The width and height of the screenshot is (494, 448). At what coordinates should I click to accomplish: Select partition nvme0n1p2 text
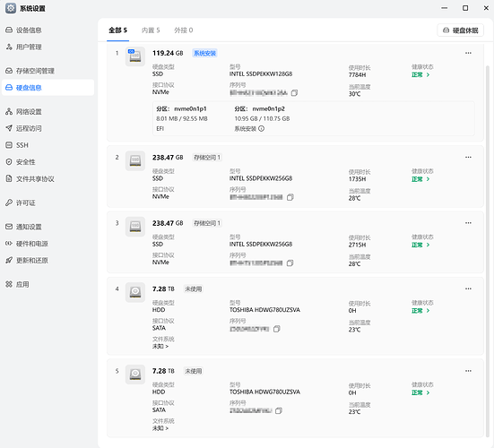268,109
